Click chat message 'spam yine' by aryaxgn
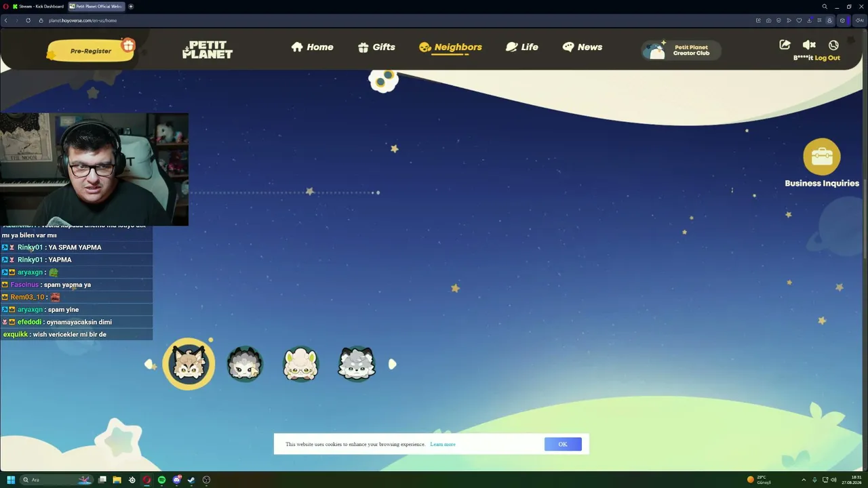 click(63, 310)
